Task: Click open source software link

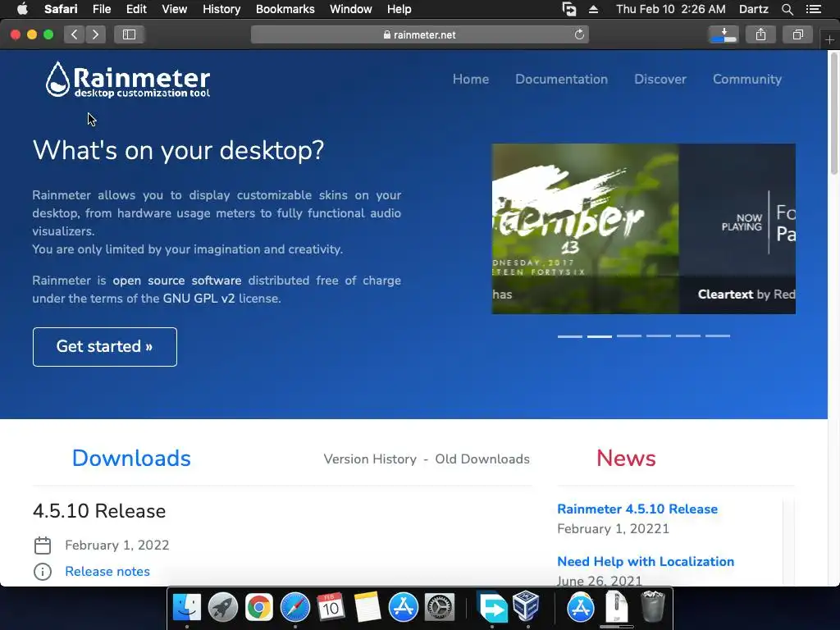Action: 177,281
